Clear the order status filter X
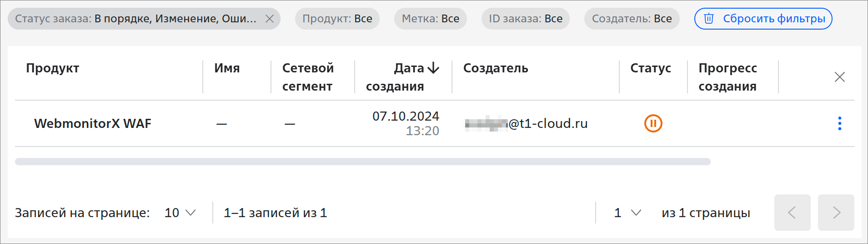This screenshot has width=868, height=244. click(270, 19)
